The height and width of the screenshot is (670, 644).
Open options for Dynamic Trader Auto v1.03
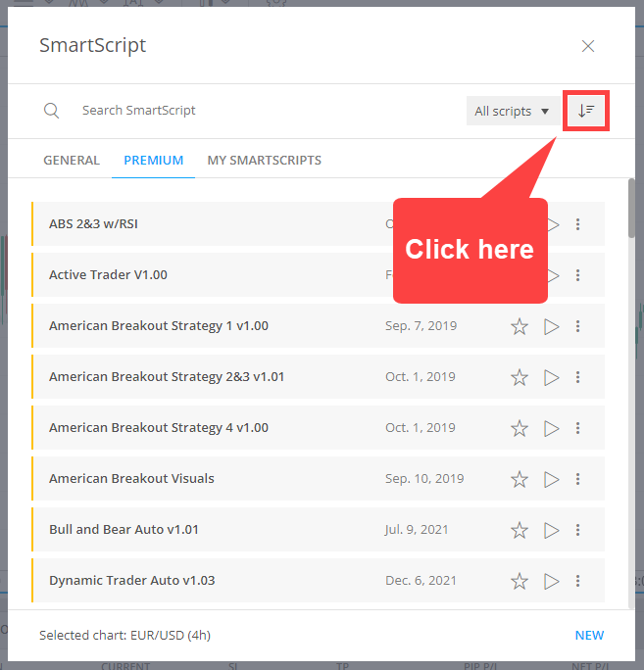coord(578,581)
